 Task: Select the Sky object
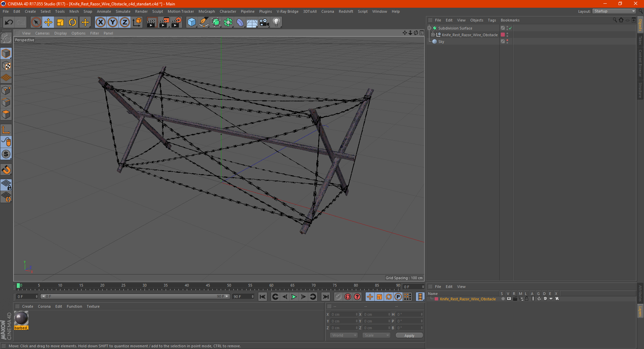click(x=441, y=42)
